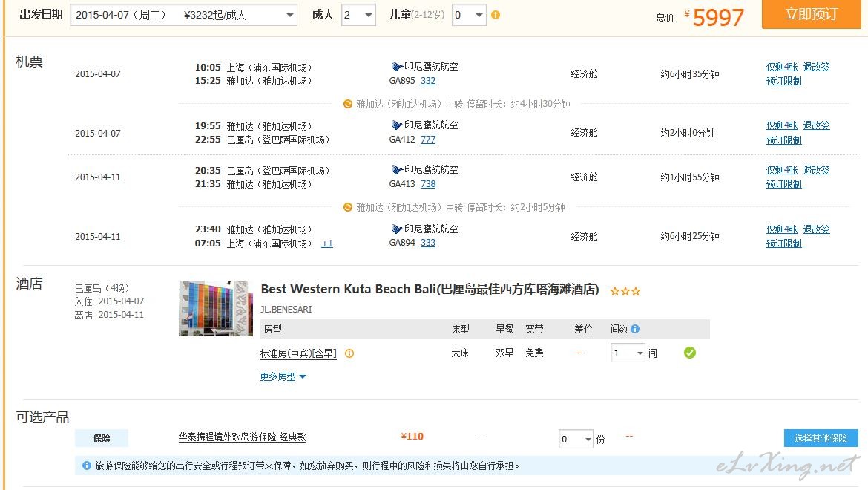Click the +1 next-day arrival link
Screen dimensions: 868x490
327,244
